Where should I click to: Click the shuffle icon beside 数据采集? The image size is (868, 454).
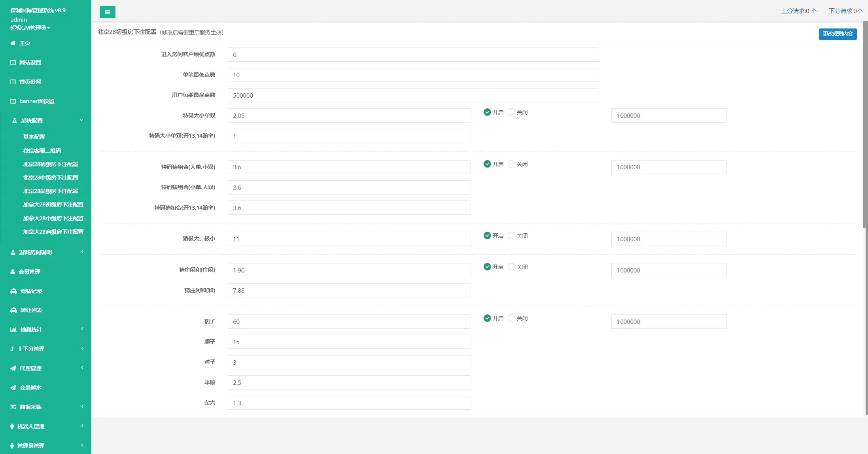13,407
